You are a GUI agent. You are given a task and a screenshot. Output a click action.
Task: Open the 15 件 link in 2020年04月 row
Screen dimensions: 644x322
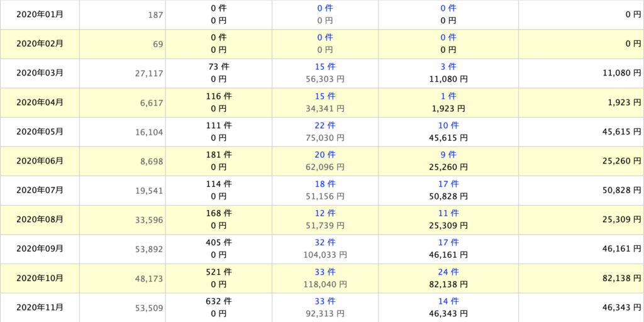[x=325, y=96]
